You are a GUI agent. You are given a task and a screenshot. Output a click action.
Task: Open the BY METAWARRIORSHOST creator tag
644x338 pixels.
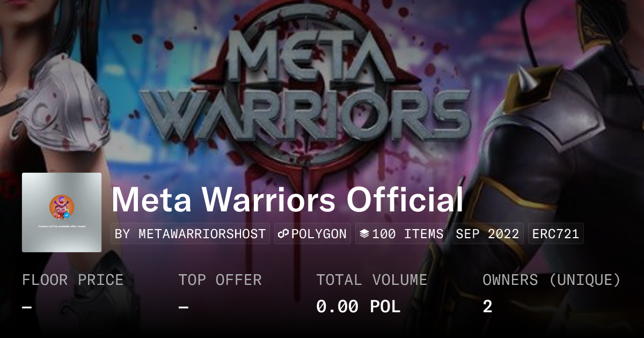tap(191, 234)
